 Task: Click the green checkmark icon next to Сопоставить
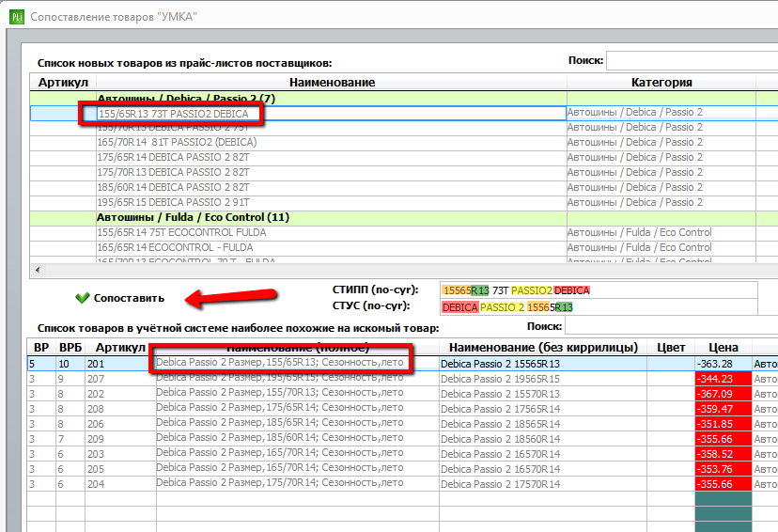pyautogui.click(x=82, y=298)
